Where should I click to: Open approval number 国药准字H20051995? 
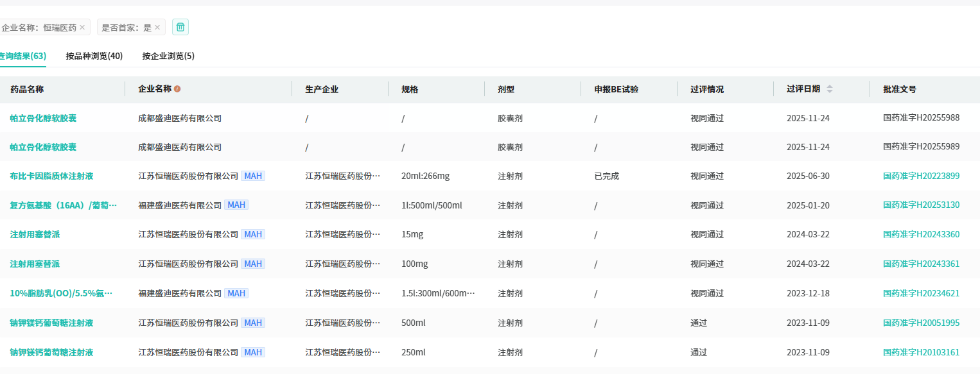[x=922, y=323]
